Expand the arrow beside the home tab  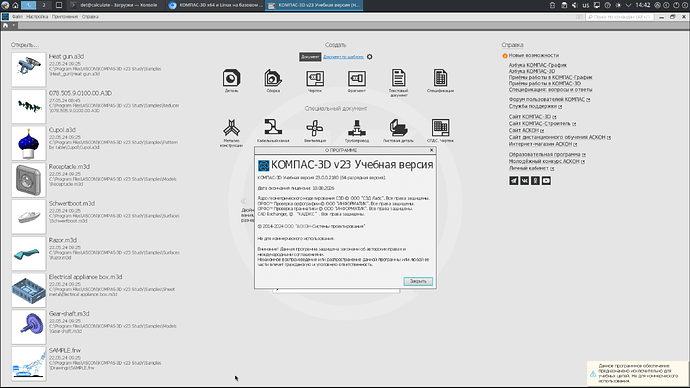14,26
